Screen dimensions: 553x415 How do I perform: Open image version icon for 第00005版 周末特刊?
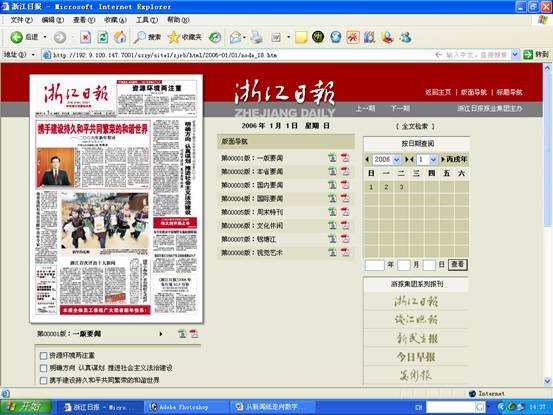pyautogui.click(x=332, y=212)
